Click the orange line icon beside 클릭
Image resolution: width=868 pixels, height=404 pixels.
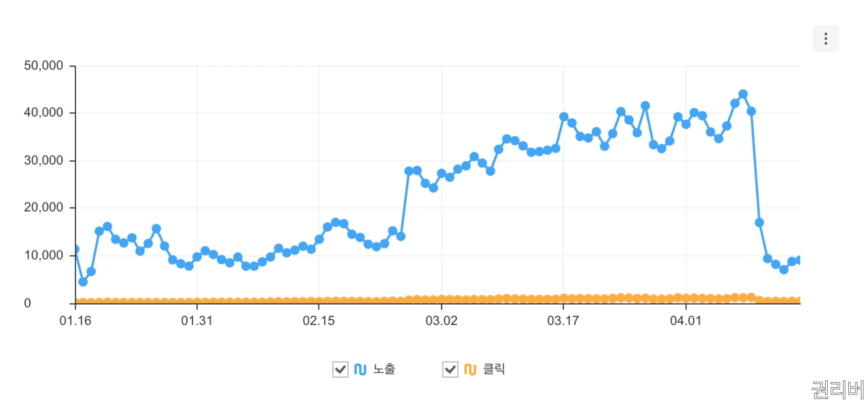click(x=470, y=369)
